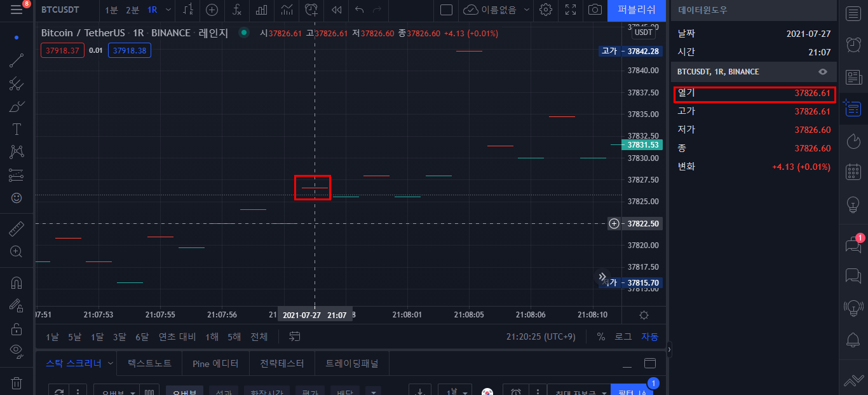The height and width of the screenshot is (395, 868).
Task: Open the forecast and measurement tools
Action: coord(17,175)
